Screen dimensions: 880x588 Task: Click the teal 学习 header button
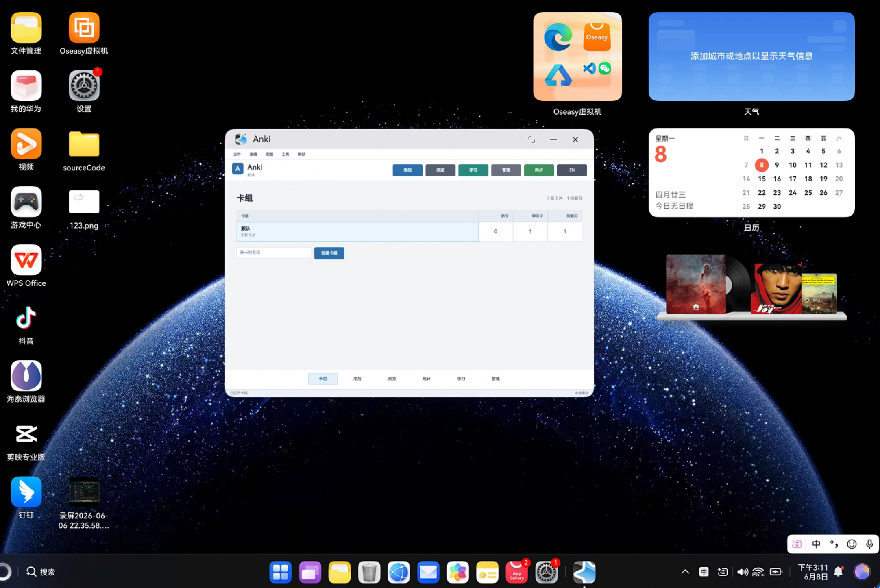[473, 170]
